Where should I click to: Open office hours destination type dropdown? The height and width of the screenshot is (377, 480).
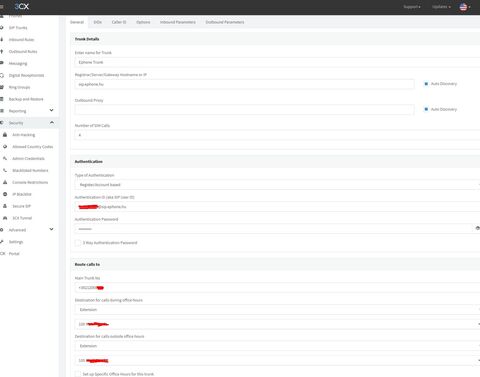tap(277, 310)
